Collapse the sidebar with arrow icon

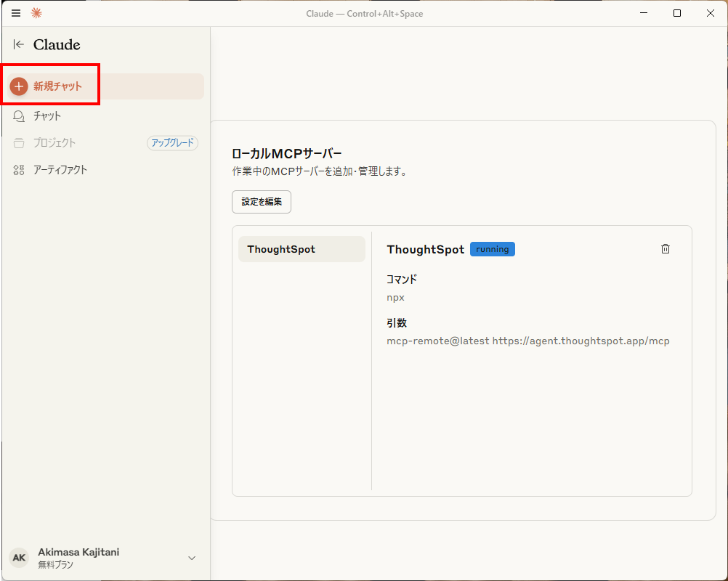click(x=19, y=44)
